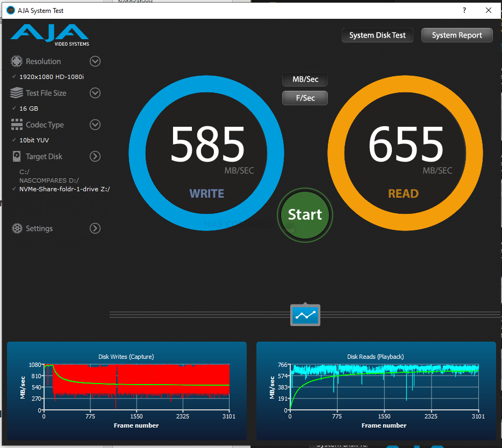
Task: Expand the Resolution dropdown arrow
Action: (95, 61)
